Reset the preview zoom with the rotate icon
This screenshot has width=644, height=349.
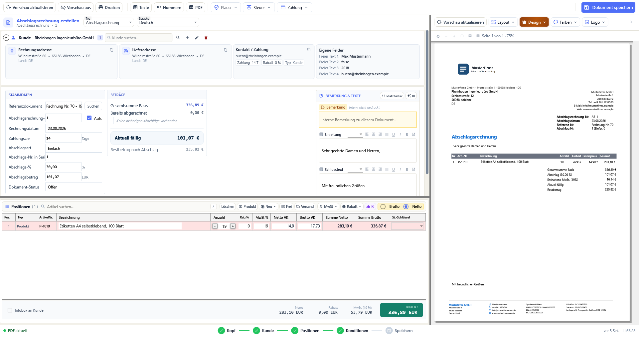click(438, 36)
